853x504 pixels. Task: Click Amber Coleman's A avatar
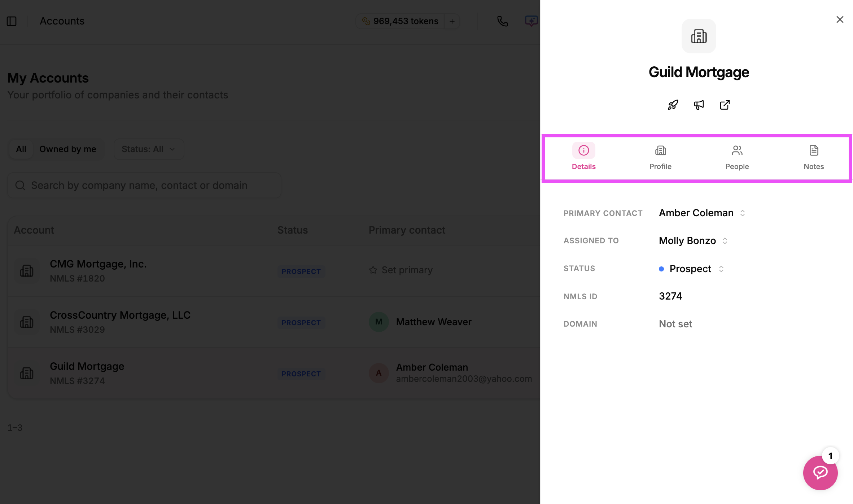pyautogui.click(x=379, y=373)
